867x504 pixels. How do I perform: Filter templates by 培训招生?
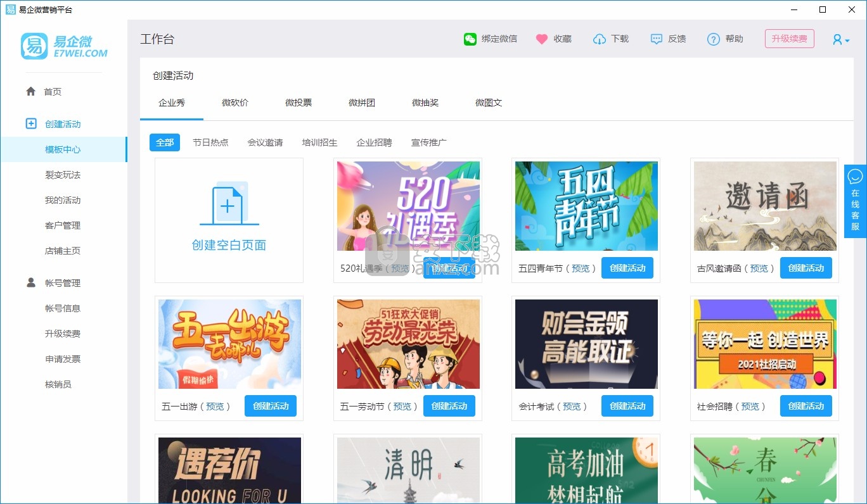point(319,142)
